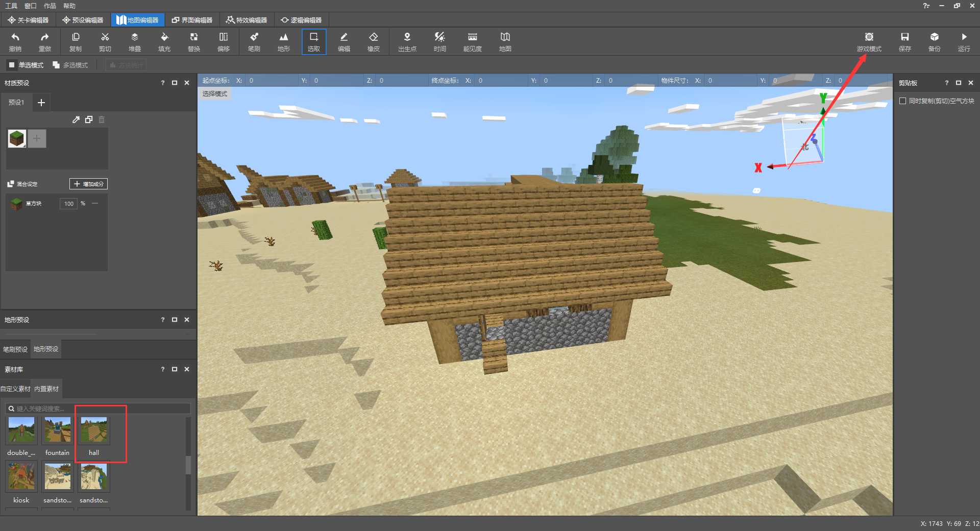Run the map with 运行 button
Screen dimensions: 980x531
point(964,41)
